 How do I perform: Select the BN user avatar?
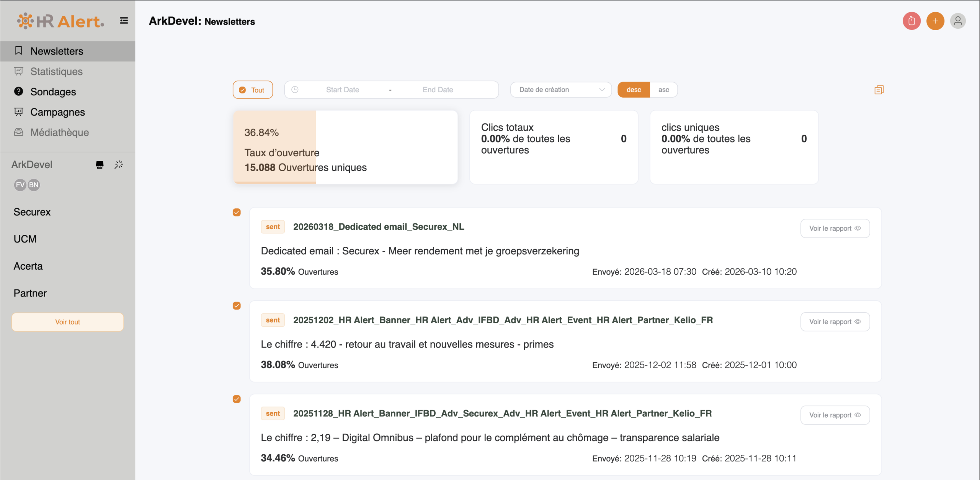coord(34,185)
